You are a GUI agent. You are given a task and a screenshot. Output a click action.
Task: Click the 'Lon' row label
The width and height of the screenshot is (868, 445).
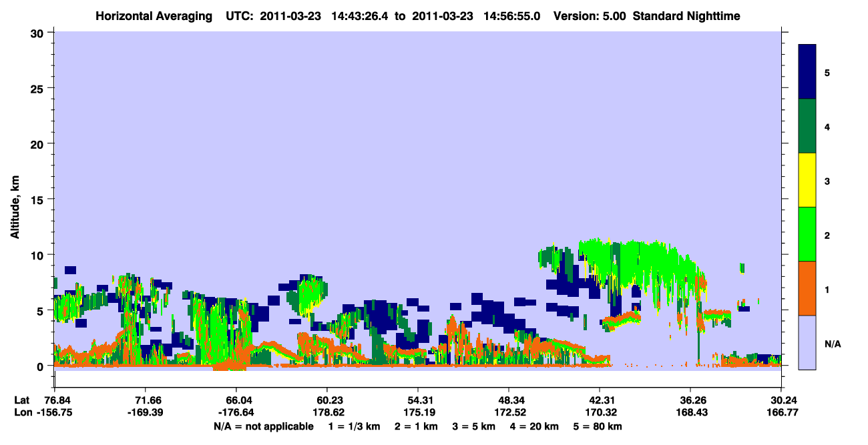coord(22,412)
